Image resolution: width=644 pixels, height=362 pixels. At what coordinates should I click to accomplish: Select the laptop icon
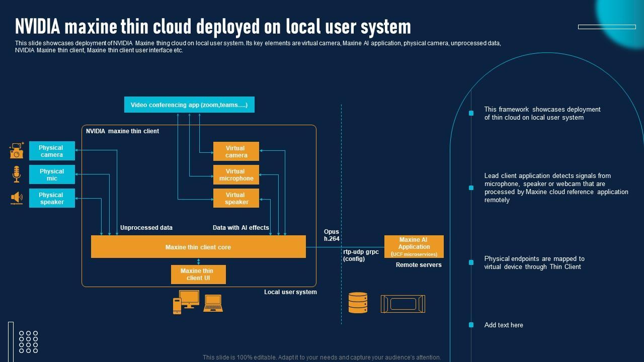(213, 303)
